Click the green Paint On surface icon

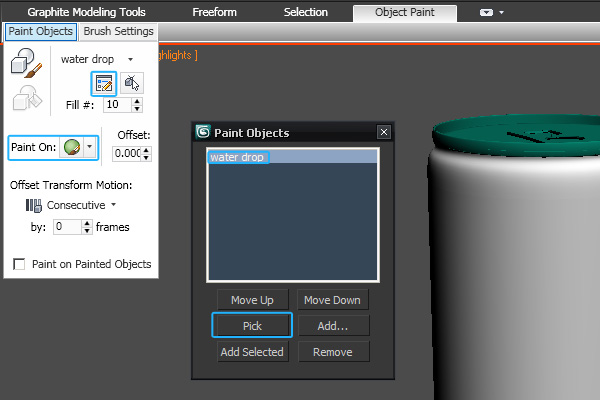pyautogui.click(x=72, y=147)
